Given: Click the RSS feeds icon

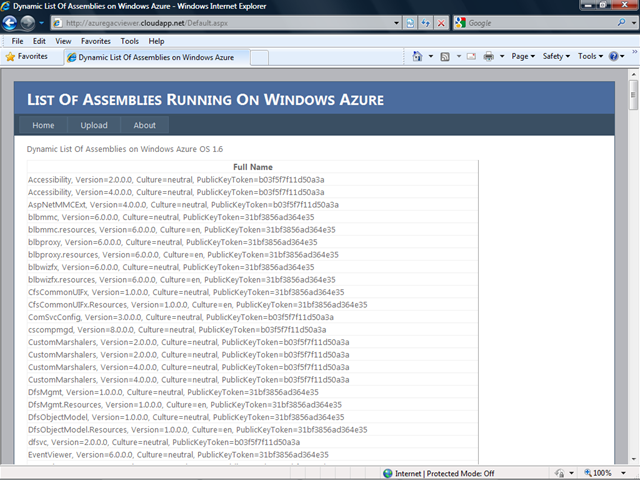Looking at the screenshot, I should point(445,56).
